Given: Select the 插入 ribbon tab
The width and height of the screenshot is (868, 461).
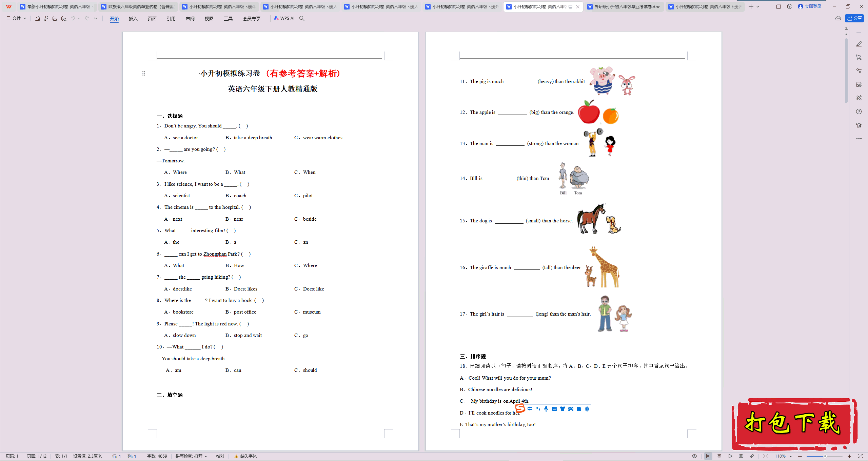Looking at the screenshot, I should coord(133,19).
